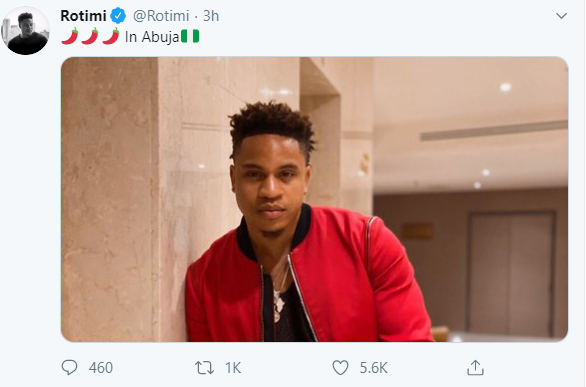Click the blue verified badge
The height and width of the screenshot is (387, 586).
click(118, 16)
